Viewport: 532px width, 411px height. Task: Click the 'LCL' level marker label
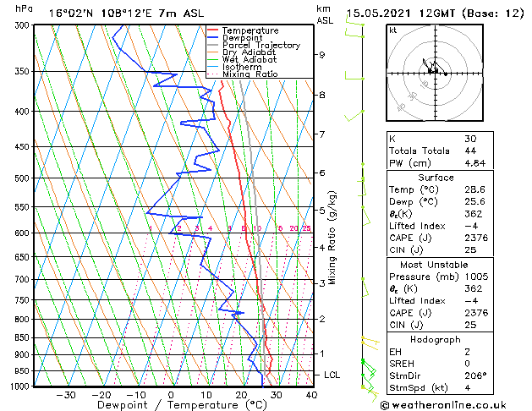332,375
